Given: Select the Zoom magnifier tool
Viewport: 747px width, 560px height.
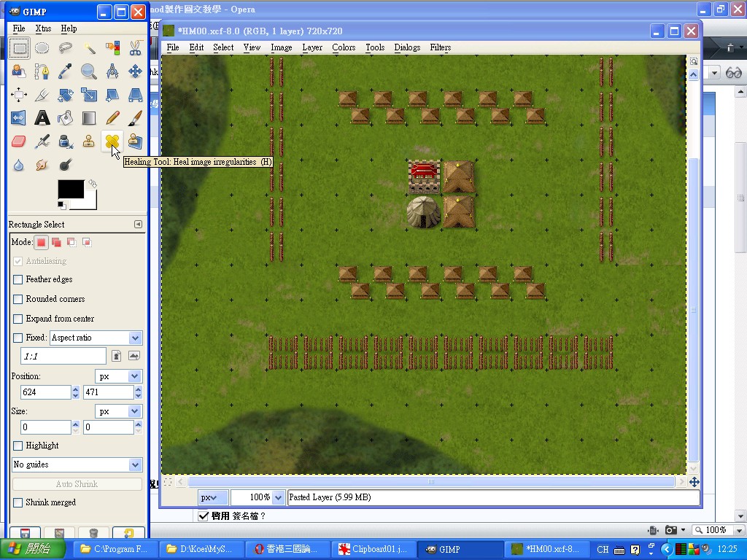Looking at the screenshot, I should (x=88, y=71).
